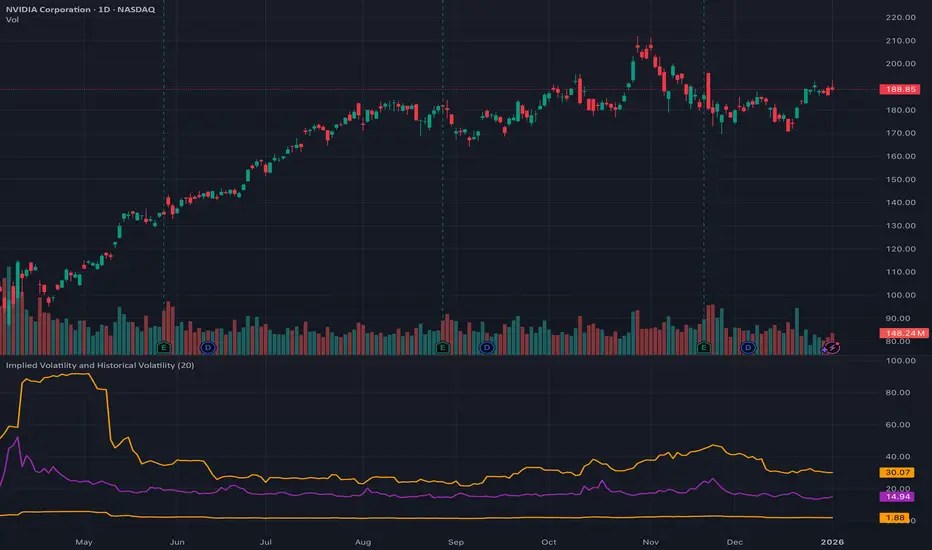The height and width of the screenshot is (550, 932).
Task: Click 40.00 on the volatility scale
Action: (x=898, y=457)
